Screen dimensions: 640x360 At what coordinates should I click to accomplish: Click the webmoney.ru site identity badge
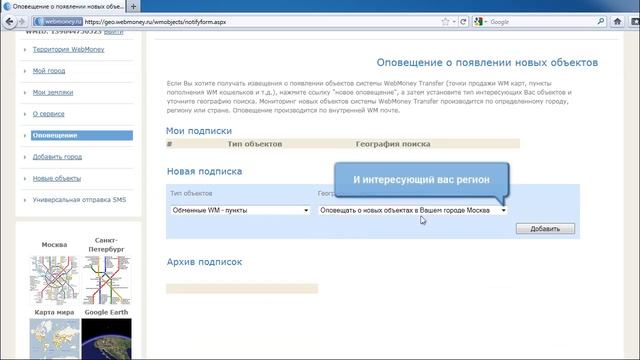pos(58,22)
